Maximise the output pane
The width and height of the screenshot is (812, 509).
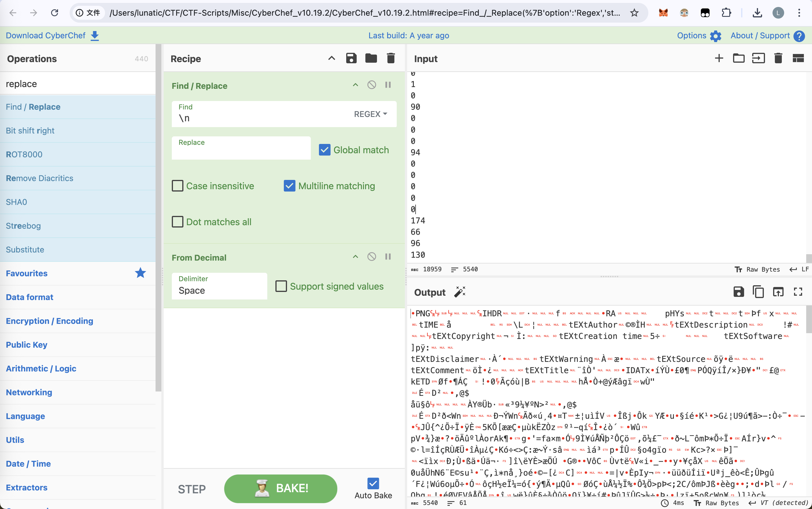[x=798, y=292]
